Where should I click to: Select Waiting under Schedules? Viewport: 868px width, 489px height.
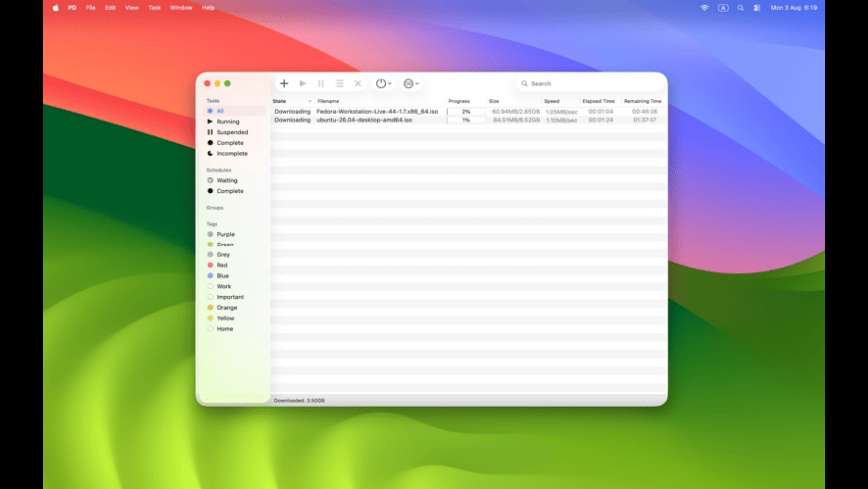[234, 180]
